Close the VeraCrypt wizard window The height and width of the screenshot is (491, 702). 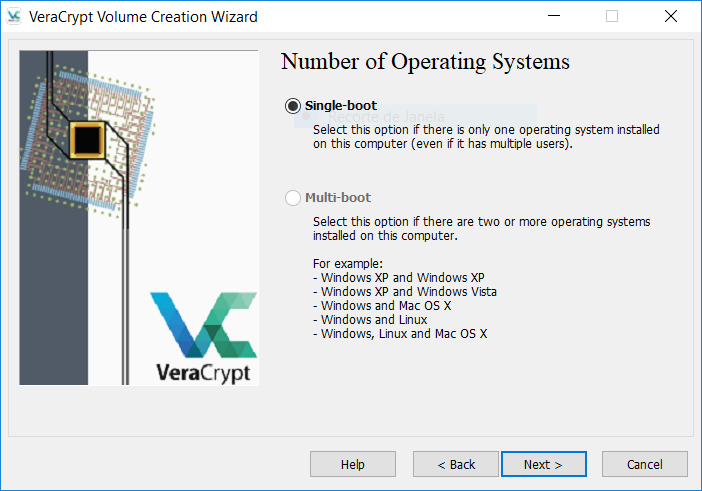tap(671, 16)
